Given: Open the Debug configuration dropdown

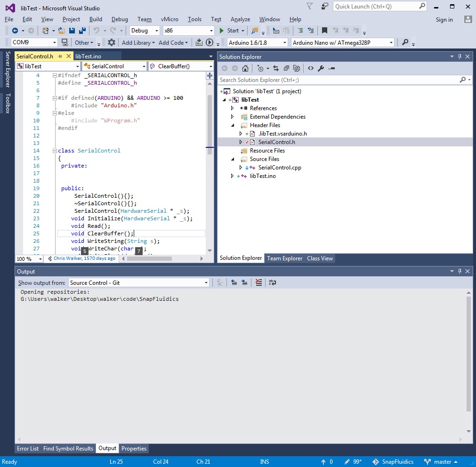Looking at the screenshot, I should (145, 31).
